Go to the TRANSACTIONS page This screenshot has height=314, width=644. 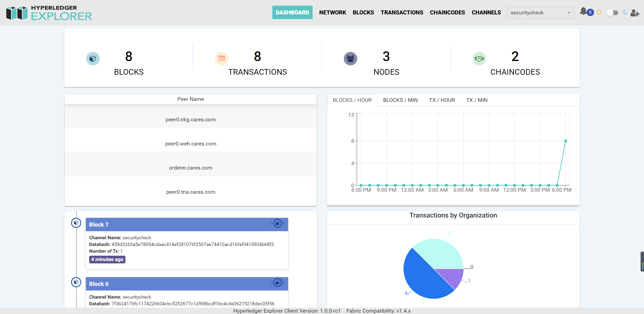click(402, 12)
